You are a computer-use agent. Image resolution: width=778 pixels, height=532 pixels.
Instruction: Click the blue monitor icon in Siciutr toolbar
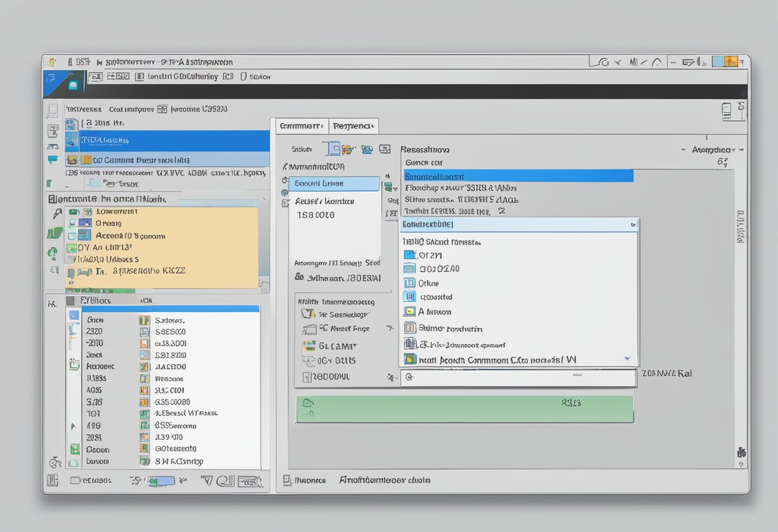tap(367, 150)
